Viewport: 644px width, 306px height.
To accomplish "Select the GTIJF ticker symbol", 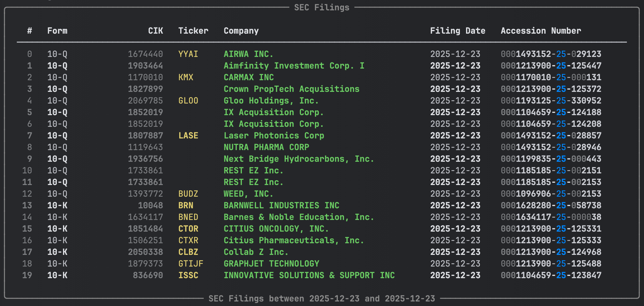I will tap(191, 264).
